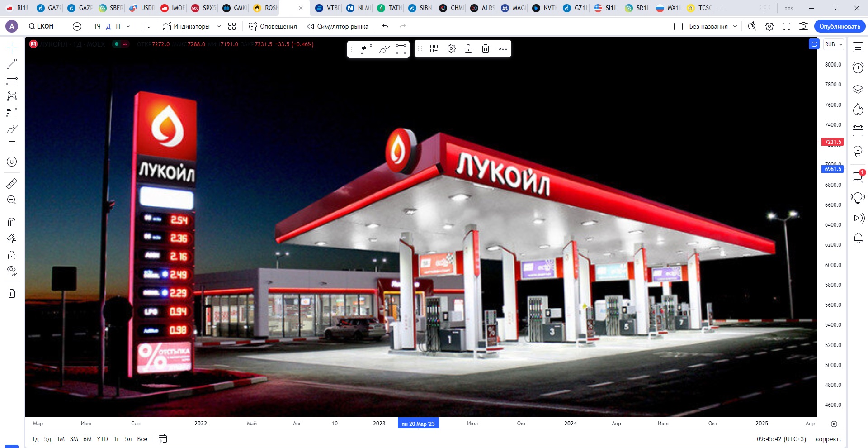Add a symbol to compare with plus icon
Viewport: 868px width, 448px height.
tap(77, 26)
